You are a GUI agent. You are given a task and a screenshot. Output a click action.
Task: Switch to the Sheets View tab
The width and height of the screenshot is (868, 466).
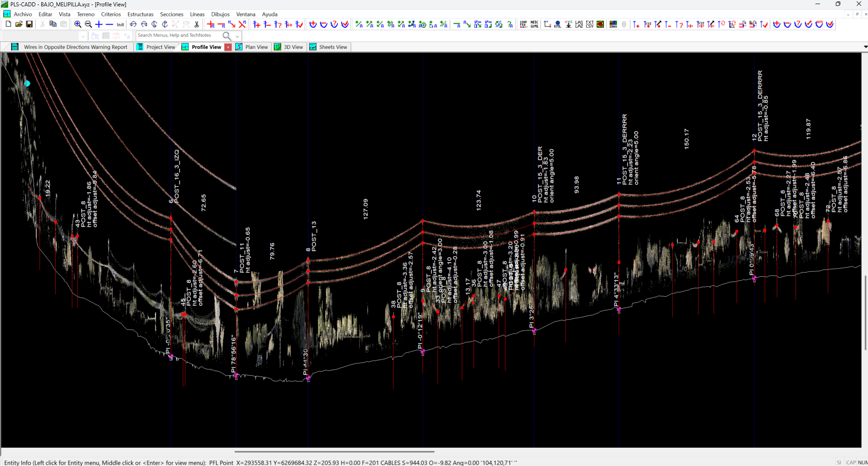329,47
